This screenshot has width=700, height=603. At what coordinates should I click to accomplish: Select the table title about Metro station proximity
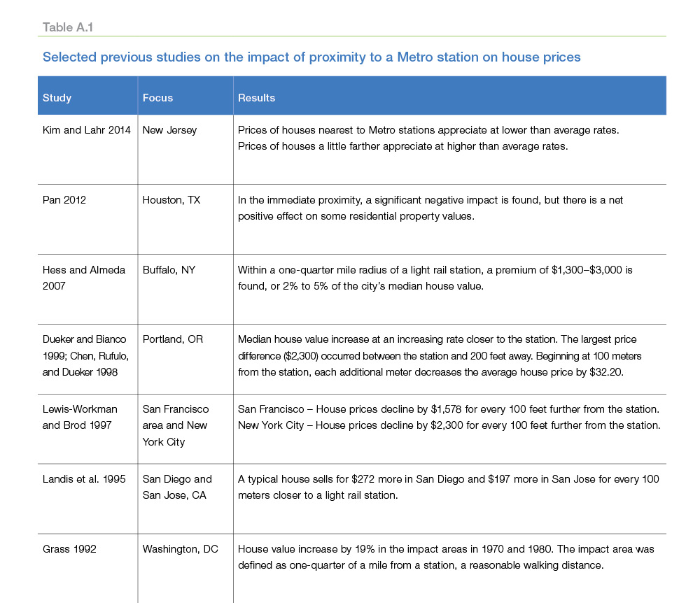[311, 57]
